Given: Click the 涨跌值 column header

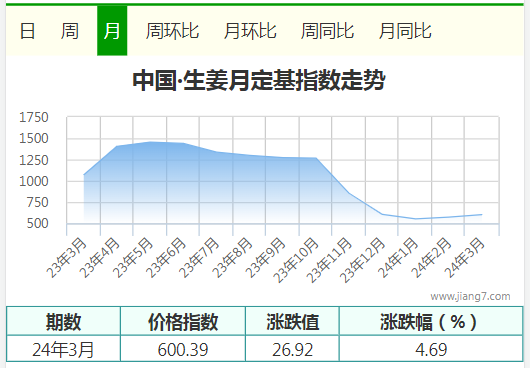Looking at the screenshot, I should 292,321.
